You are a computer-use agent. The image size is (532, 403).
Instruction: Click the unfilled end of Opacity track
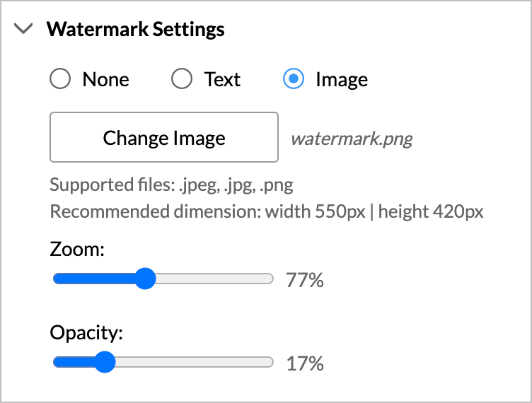[262, 363]
